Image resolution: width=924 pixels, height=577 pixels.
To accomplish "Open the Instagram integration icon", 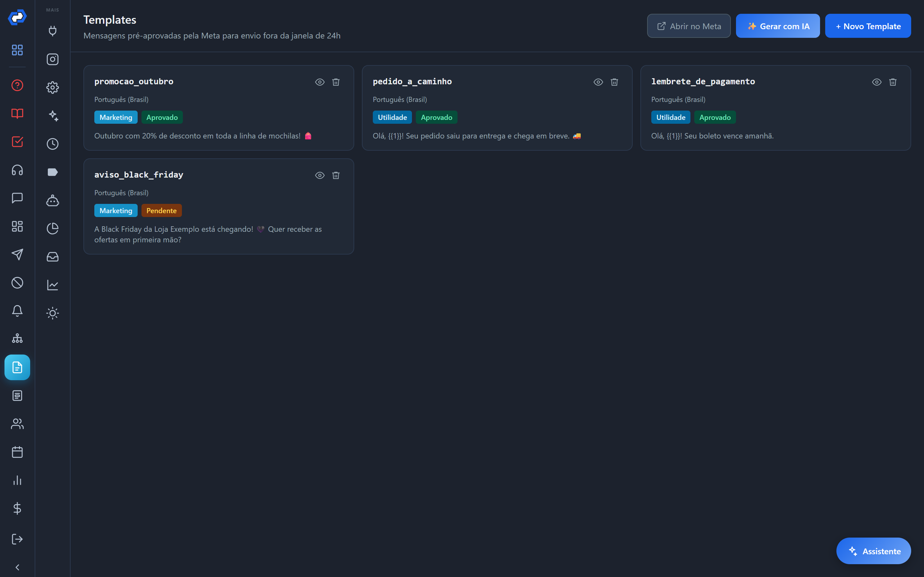I will (52, 59).
